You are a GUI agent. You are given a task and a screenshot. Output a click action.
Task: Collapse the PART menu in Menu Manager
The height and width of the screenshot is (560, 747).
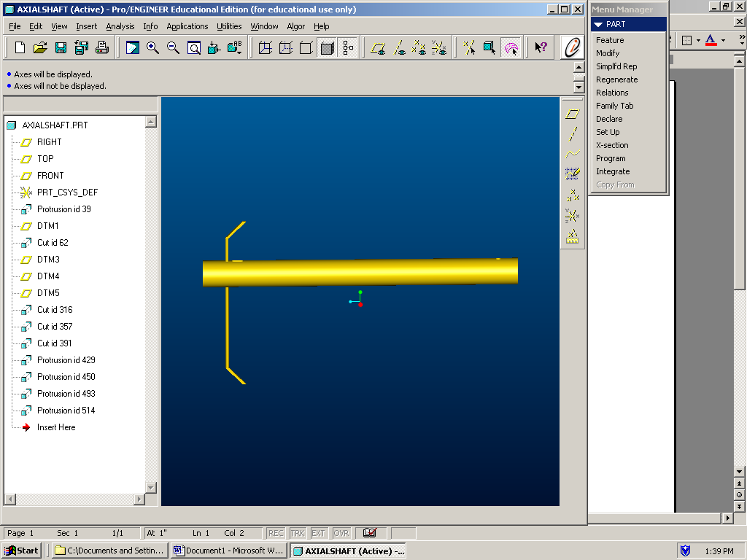[598, 24]
